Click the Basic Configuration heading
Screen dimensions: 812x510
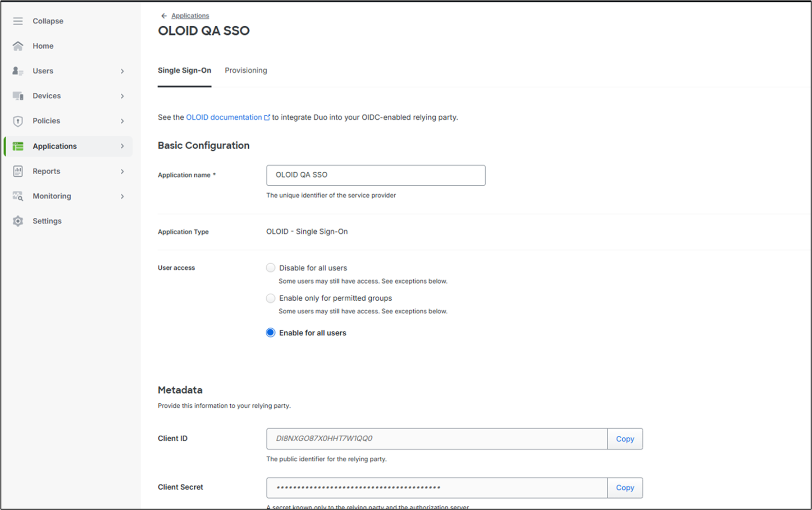(x=203, y=145)
